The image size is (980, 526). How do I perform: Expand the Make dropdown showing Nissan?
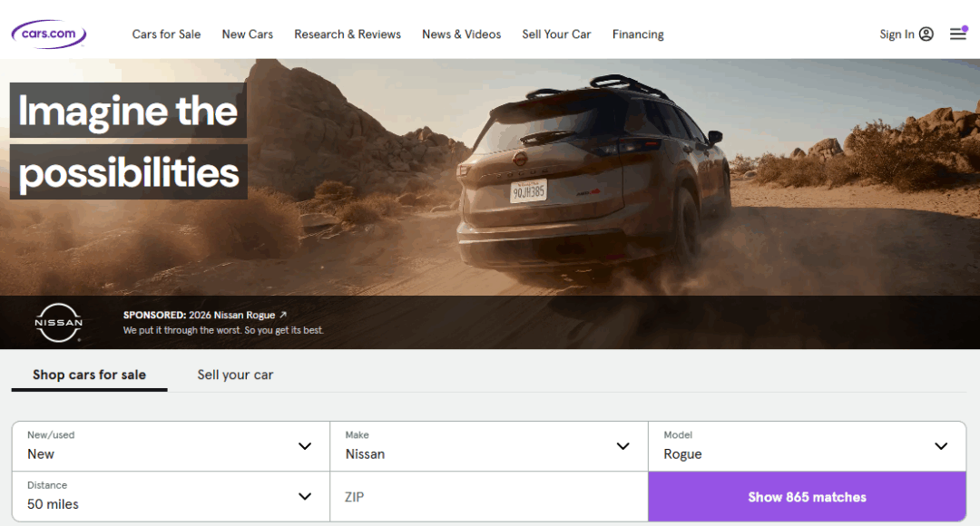tap(488, 446)
